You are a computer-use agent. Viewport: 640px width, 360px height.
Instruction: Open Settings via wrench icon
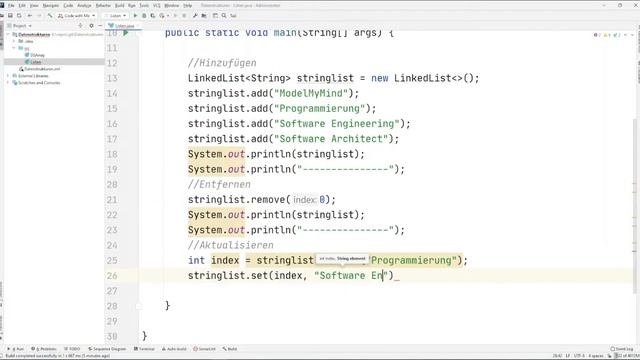click(x=195, y=16)
